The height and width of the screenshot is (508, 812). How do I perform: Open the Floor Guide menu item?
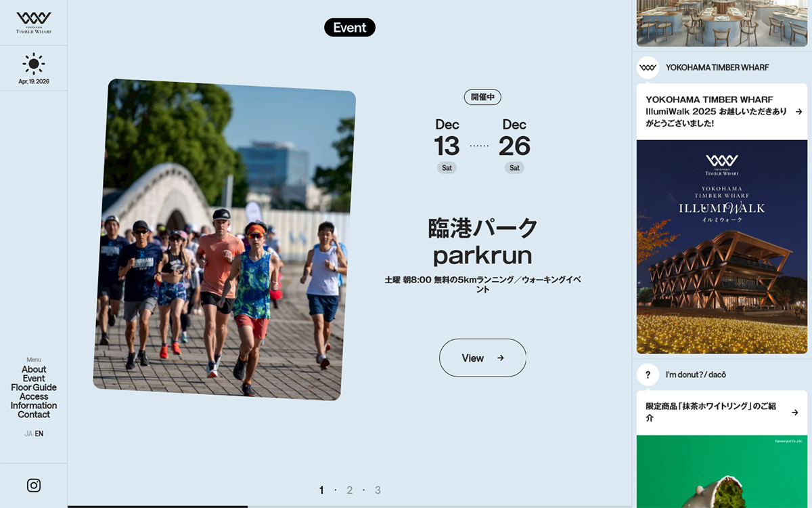(x=34, y=387)
